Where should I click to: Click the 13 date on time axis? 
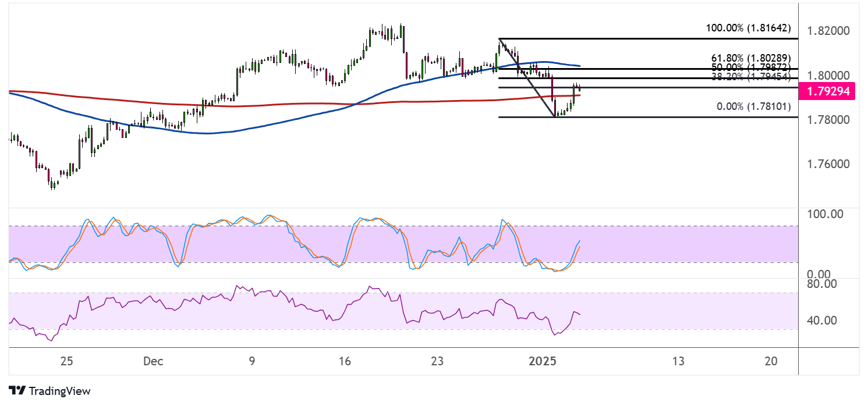coord(678,361)
